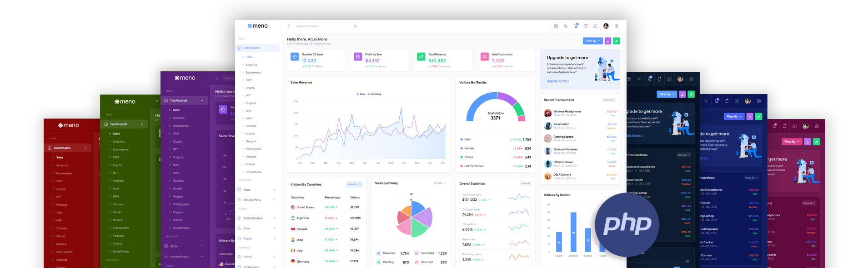This screenshot has width=868, height=268.
Task: Open the notifications bell in the blue window
Action: (x=727, y=101)
